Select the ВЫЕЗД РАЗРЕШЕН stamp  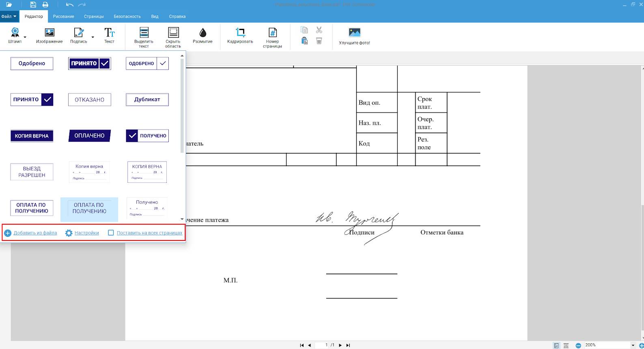coord(32,172)
